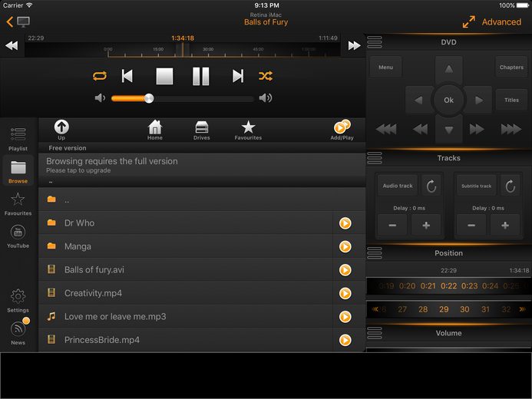
Task: Navigate up on the DVD pad
Action: (449, 69)
